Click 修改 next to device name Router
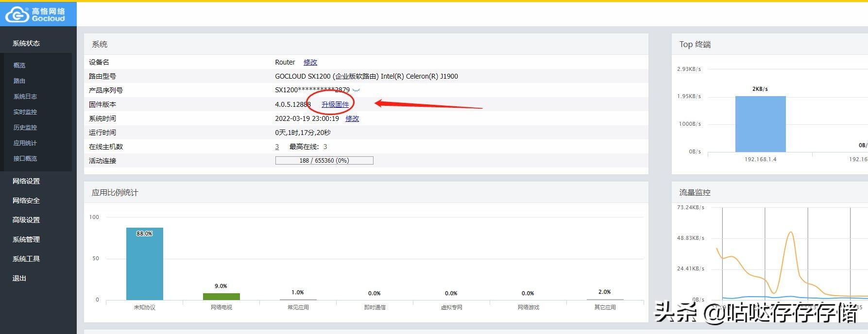868x334 pixels. pos(310,62)
